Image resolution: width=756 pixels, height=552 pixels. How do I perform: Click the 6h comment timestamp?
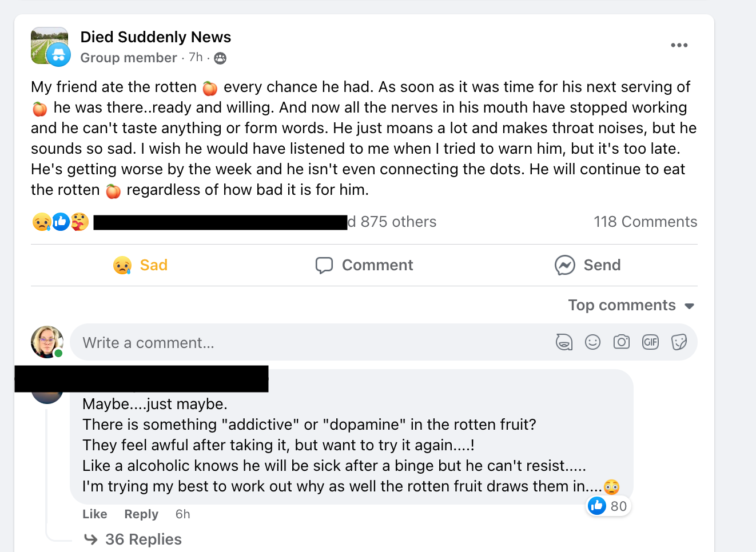(x=182, y=514)
